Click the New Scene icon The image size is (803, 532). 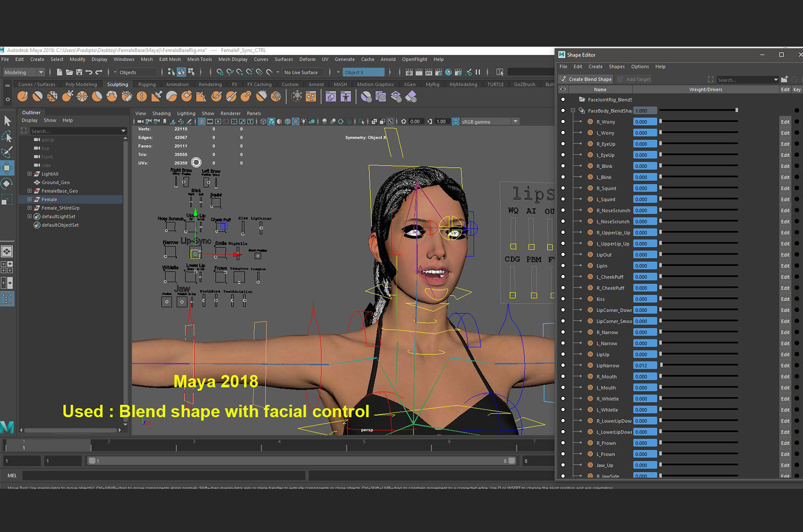(59, 72)
